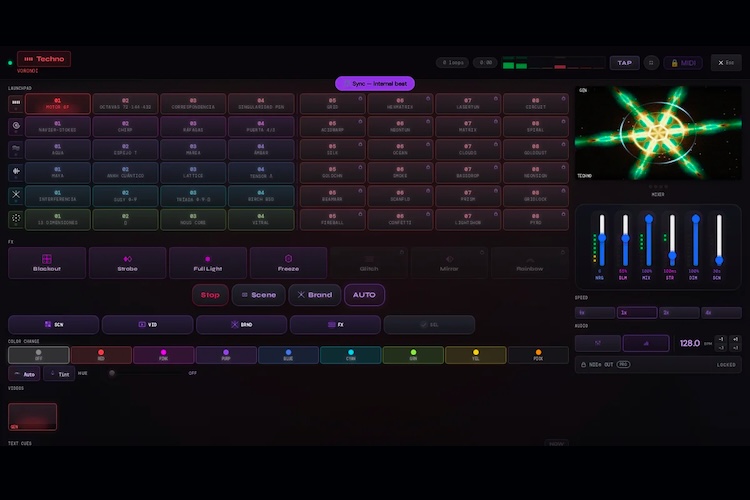750x500 pixels.
Task: Select the BLUE color swatch
Action: pos(288,355)
